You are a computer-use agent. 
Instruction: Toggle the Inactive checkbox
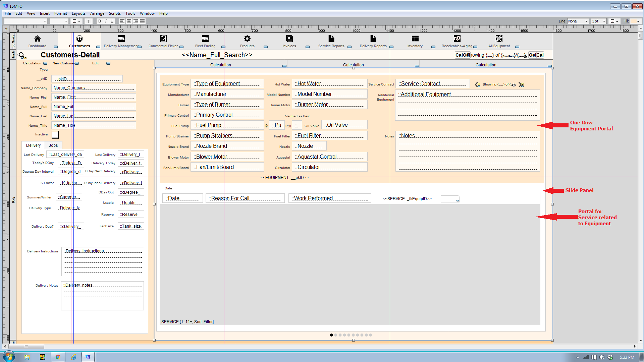(x=55, y=135)
